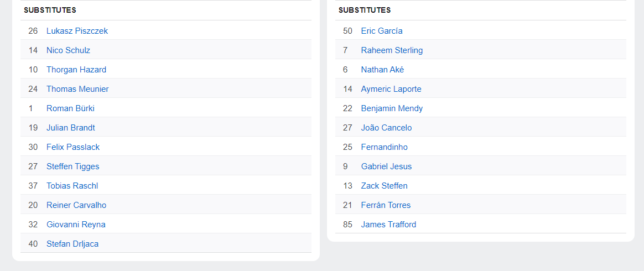The image size is (644, 271).
Task: Select Giovanni Reyna's name
Action: 76,225
